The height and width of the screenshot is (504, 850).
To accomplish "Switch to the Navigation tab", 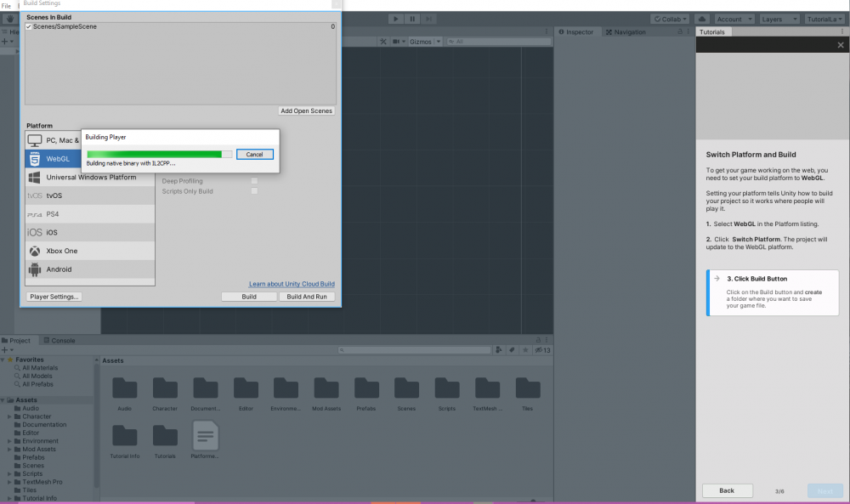I will tap(626, 32).
